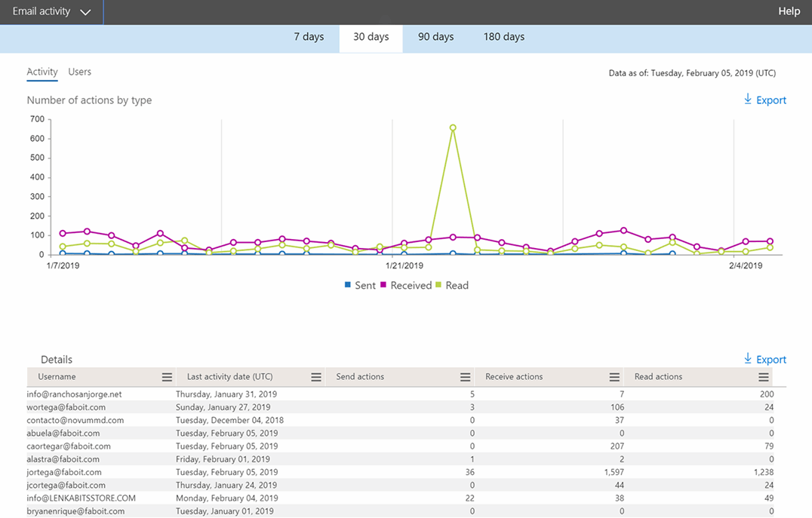
Task: Open the Receive actions column menu
Action: point(613,376)
